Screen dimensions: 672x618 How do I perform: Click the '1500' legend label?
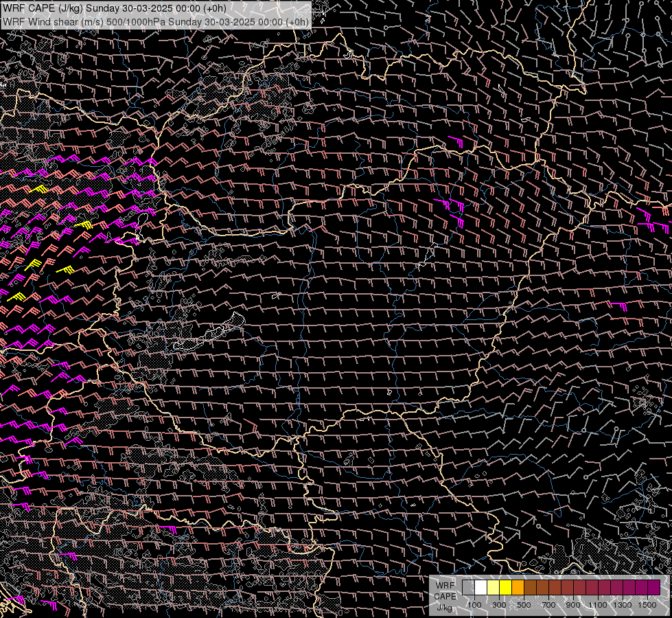[x=647, y=605]
